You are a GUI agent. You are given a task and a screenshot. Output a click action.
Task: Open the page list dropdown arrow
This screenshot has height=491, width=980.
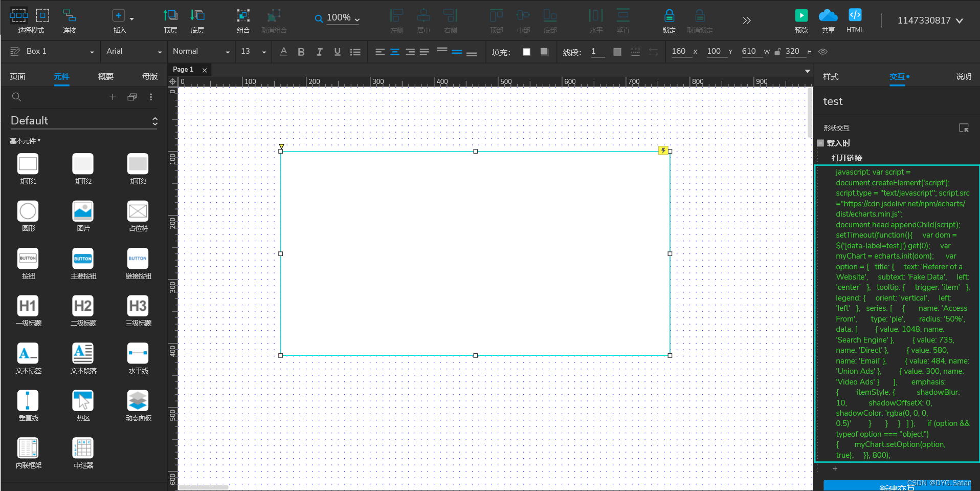click(807, 71)
